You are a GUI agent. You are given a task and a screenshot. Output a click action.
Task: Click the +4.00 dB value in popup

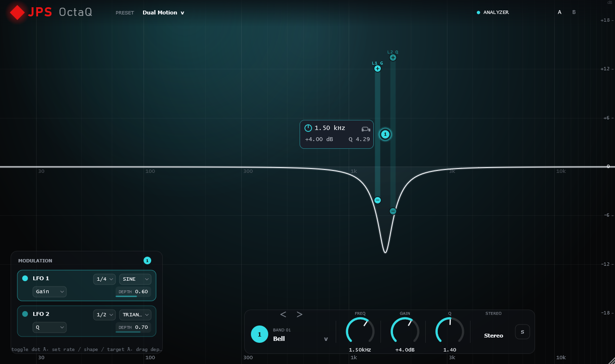pos(319,139)
